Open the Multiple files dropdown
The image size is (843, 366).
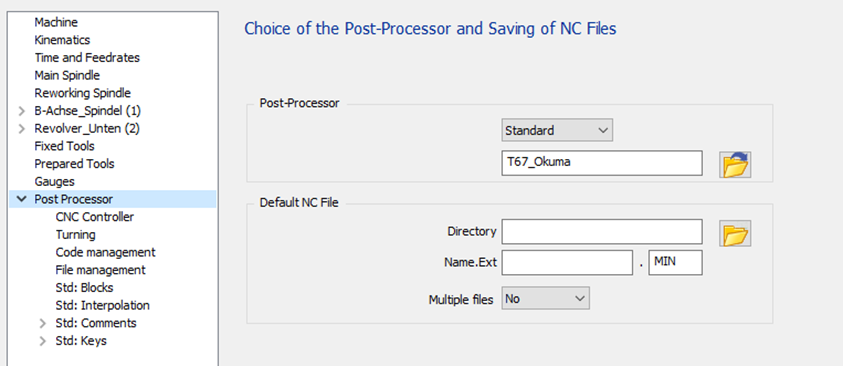point(545,298)
